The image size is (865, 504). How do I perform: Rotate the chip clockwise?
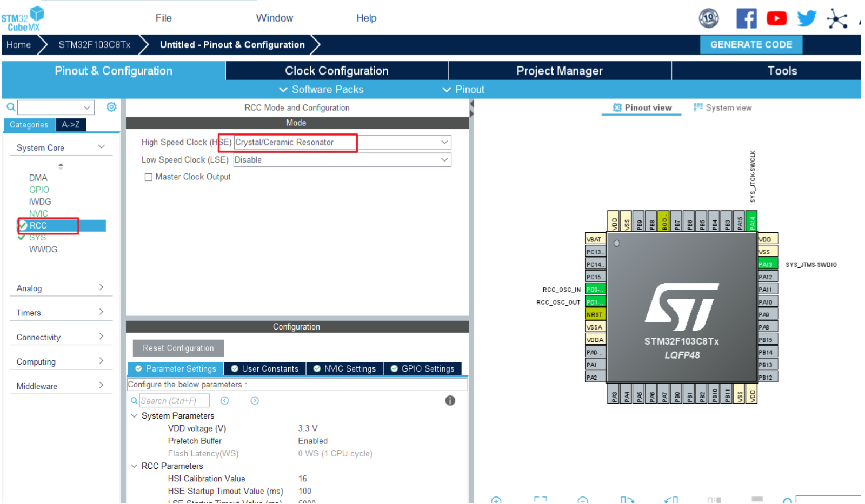click(x=627, y=500)
